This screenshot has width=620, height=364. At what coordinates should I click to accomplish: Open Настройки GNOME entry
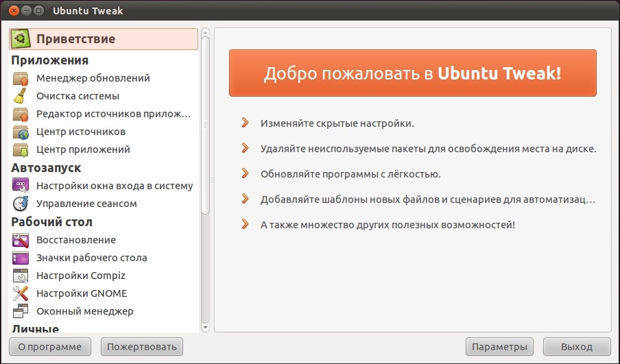103,293
